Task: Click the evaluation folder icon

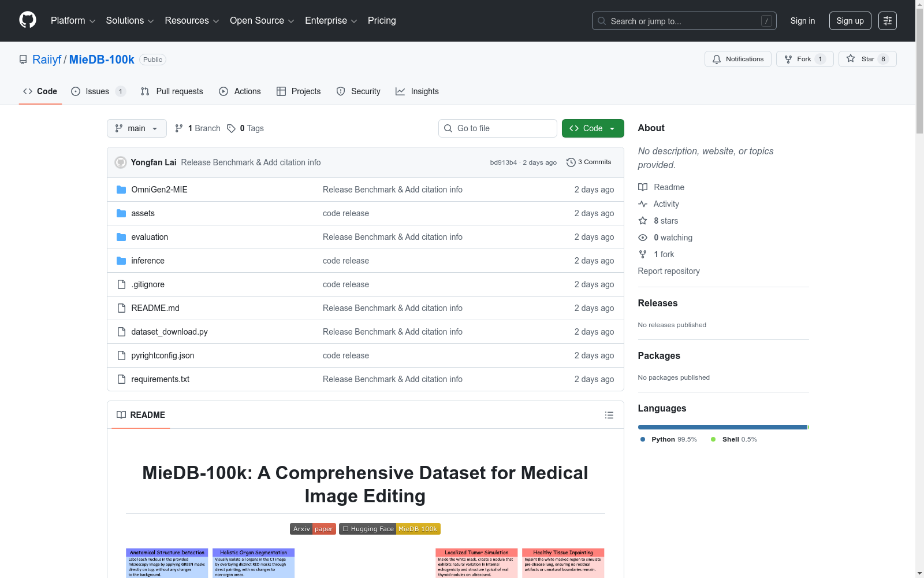Action: 121,237
